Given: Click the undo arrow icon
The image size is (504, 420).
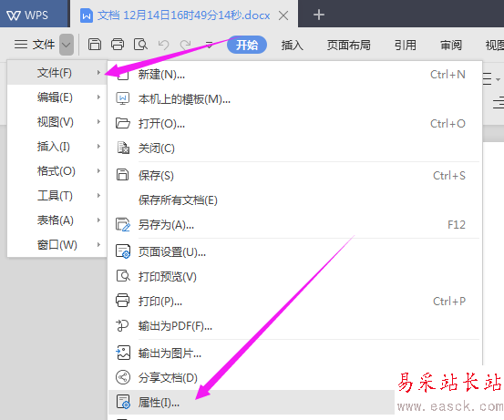Looking at the screenshot, I should coord(164,45).
